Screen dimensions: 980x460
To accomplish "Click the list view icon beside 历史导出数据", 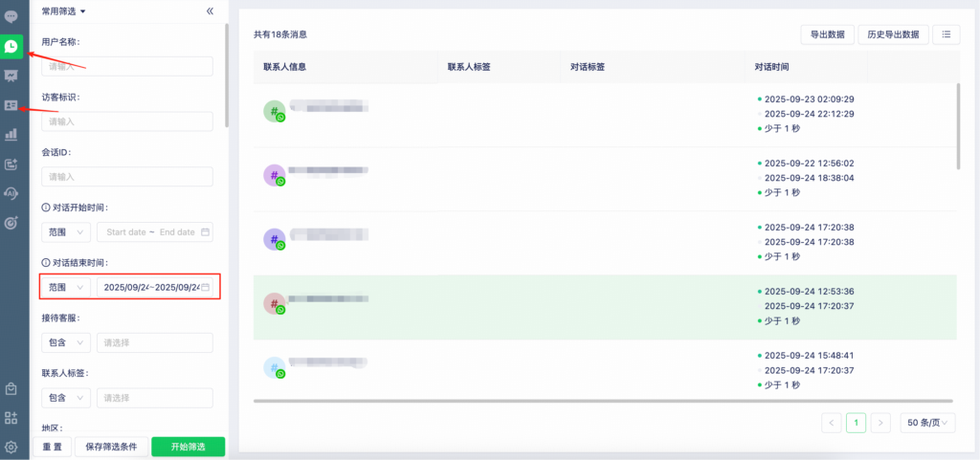I will point(946,34).
